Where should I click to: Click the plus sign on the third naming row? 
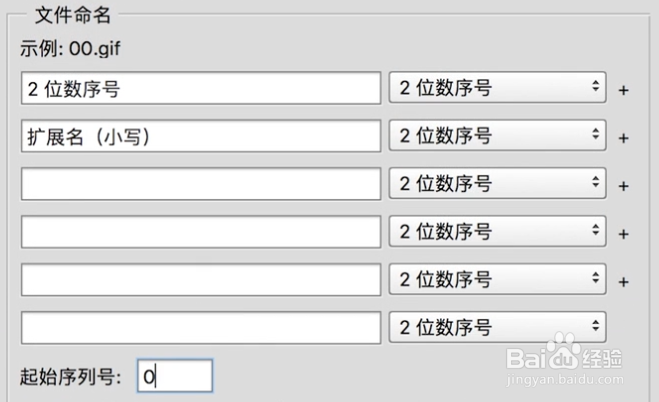tap(624, 186)
